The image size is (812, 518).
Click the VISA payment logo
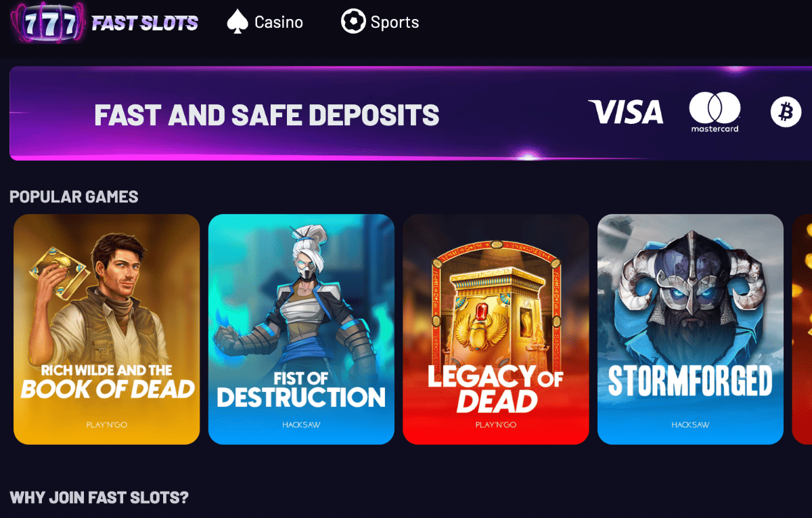tap(626, 112)
